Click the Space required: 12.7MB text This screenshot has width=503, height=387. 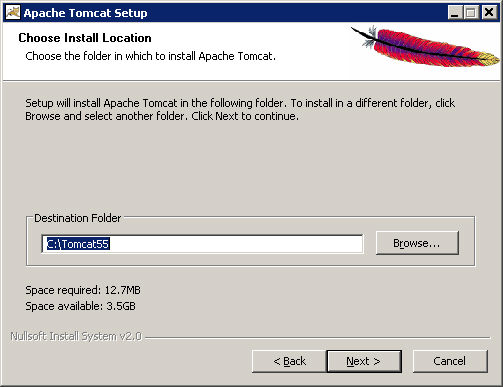pyautogui.click(x=83, y=290)
